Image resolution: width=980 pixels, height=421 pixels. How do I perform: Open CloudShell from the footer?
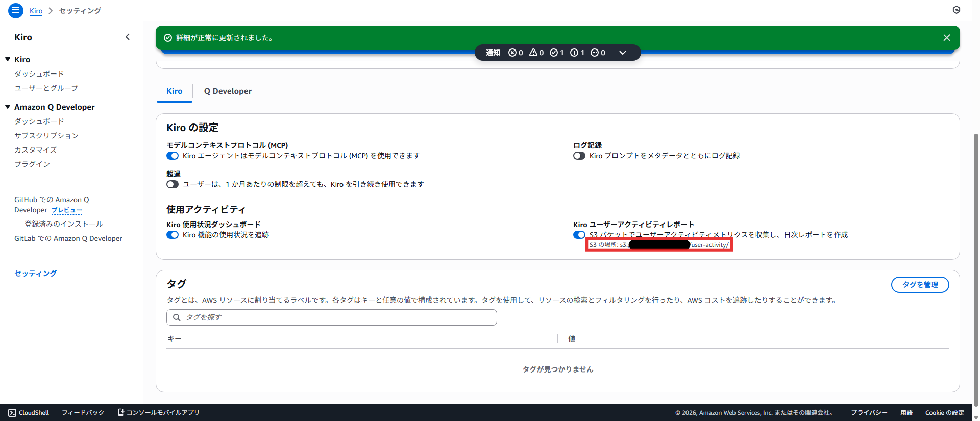29,413
